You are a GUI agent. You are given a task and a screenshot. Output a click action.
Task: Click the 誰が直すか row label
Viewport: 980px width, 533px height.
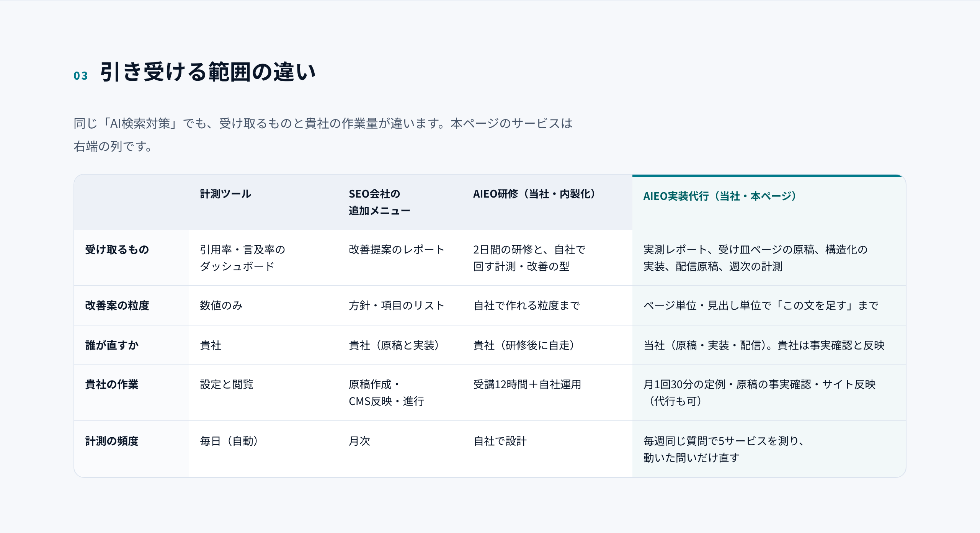coord(112,345)
